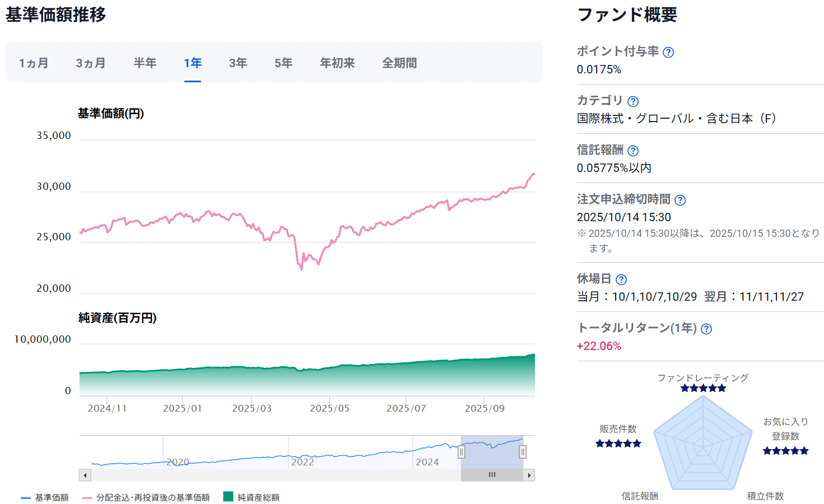Click left arrow of chart range scrollbar
Viewport: 824px width, 504px height.
coord(85,475)
